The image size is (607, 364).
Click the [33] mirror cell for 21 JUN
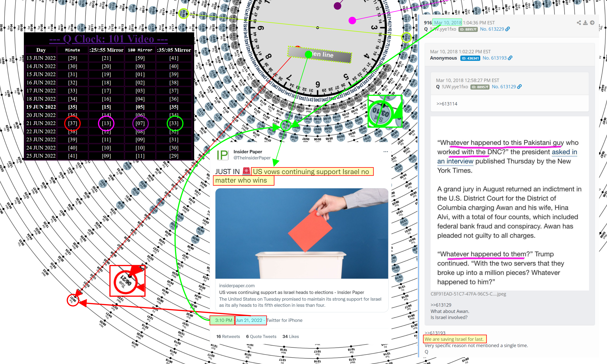pos(174,123)
